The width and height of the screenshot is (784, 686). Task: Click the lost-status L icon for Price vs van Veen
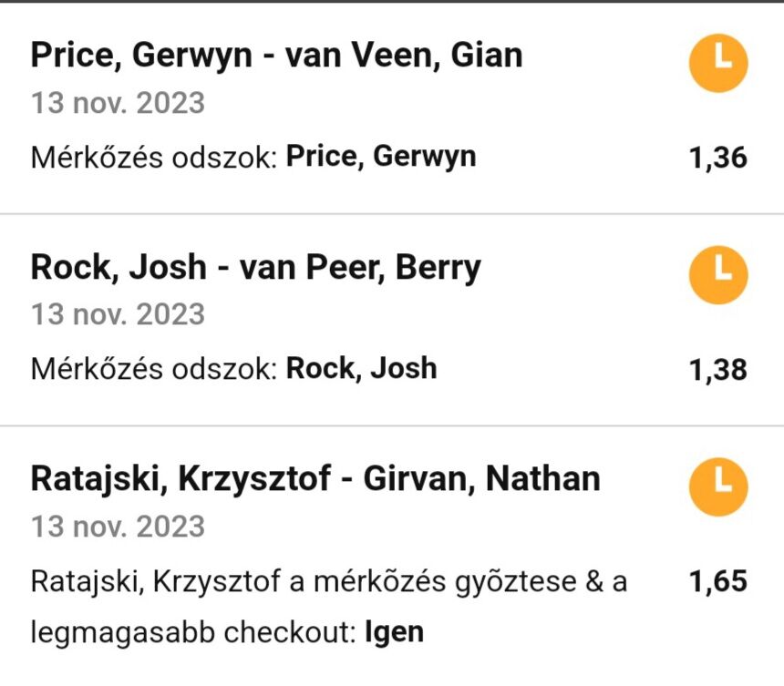(718, 62)
